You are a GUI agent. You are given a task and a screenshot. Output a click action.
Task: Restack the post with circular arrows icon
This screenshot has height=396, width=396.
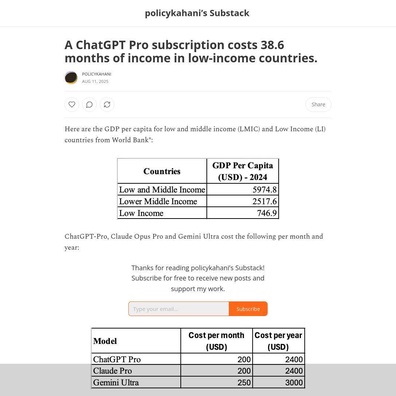click(107, 105)
